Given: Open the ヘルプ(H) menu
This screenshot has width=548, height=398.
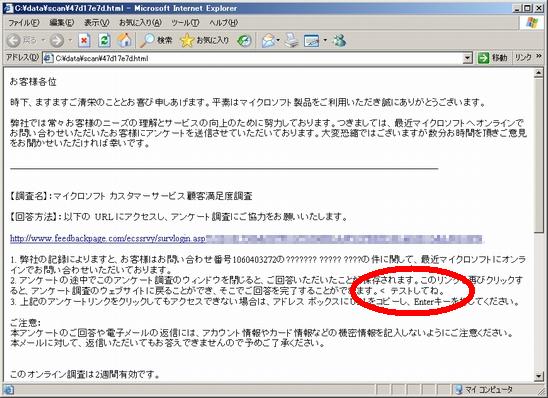Looking at the screenshot, I should coord(223,23).
